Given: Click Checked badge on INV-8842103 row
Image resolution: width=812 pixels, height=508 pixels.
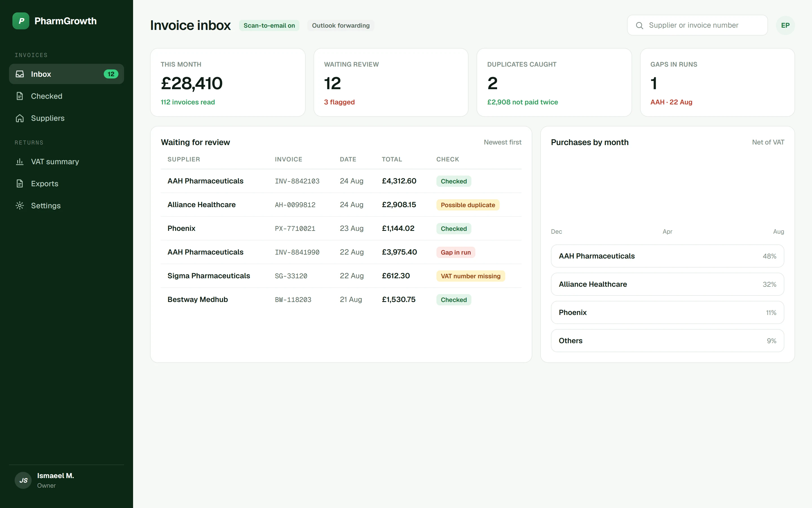Looking at the screenshot, I should [x=454, y=181].
